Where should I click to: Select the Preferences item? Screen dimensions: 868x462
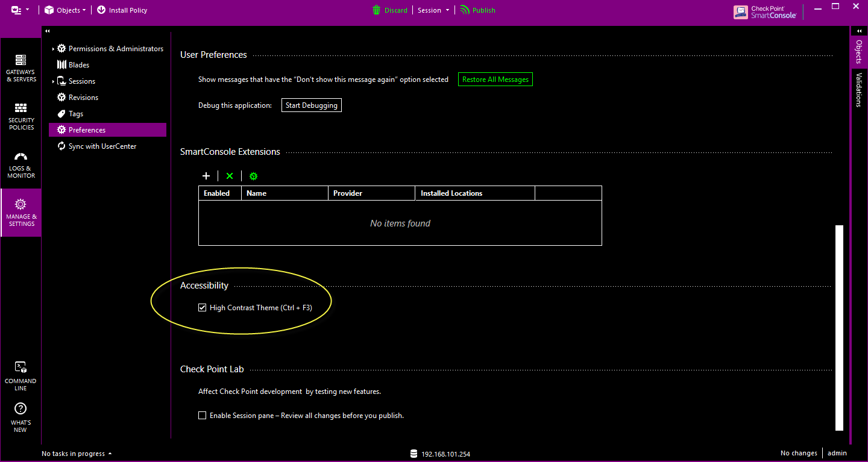pos(107,130)
